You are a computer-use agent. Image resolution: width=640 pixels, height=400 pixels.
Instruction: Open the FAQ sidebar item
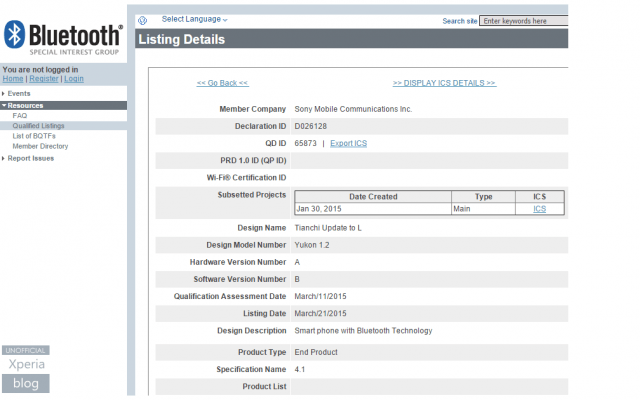point(20,116)
